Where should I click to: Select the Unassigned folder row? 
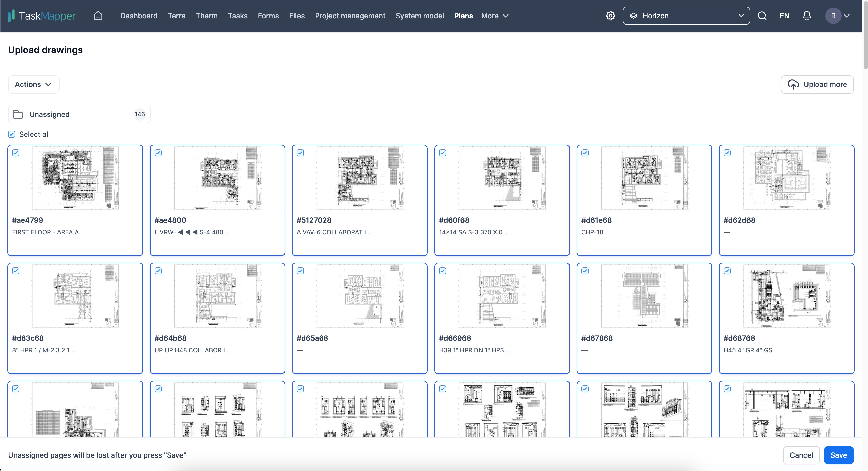tap(79, 115)
